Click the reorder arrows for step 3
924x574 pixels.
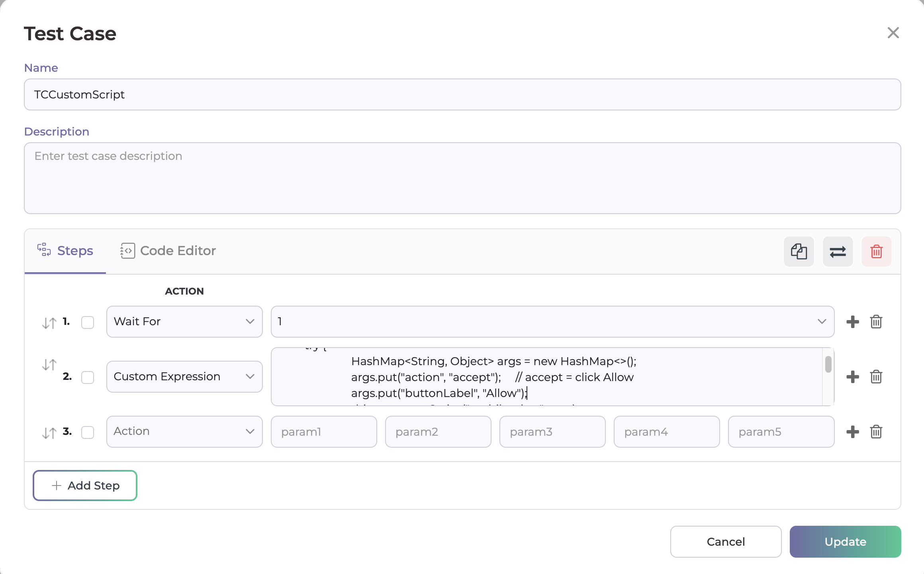[49, 432]
